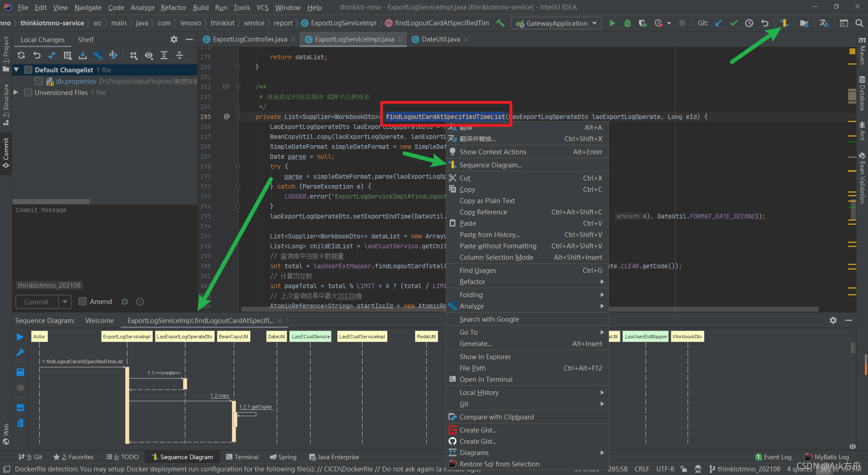Open Sequence Diagram toolbar icon
The width and height of the screenshot is (868, 475).
coord(784,23)
